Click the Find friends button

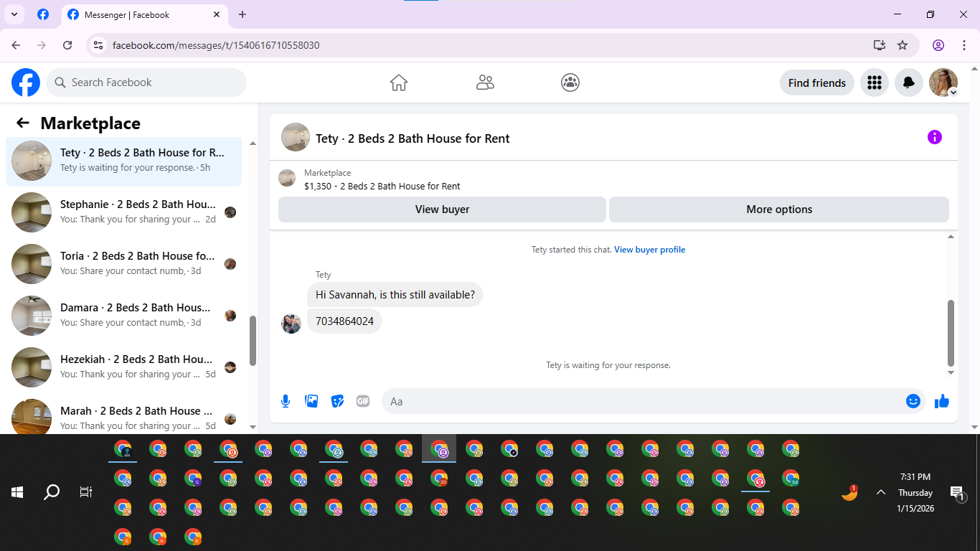click(x=816, y=83)
